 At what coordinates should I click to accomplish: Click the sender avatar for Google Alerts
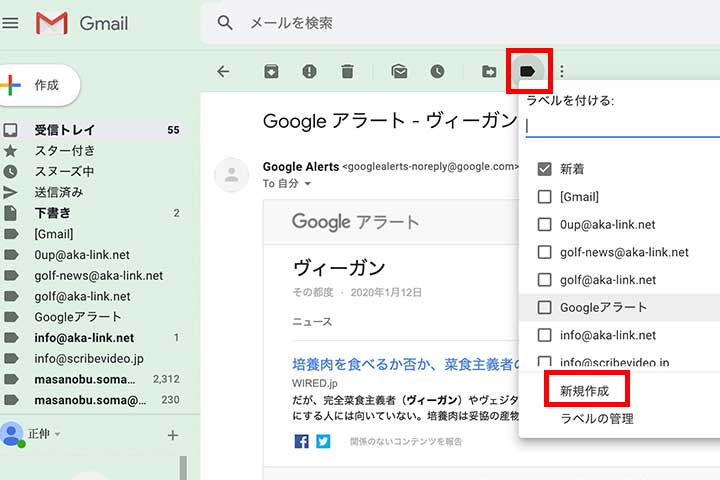pyautogui.click(x=231, y=175)
